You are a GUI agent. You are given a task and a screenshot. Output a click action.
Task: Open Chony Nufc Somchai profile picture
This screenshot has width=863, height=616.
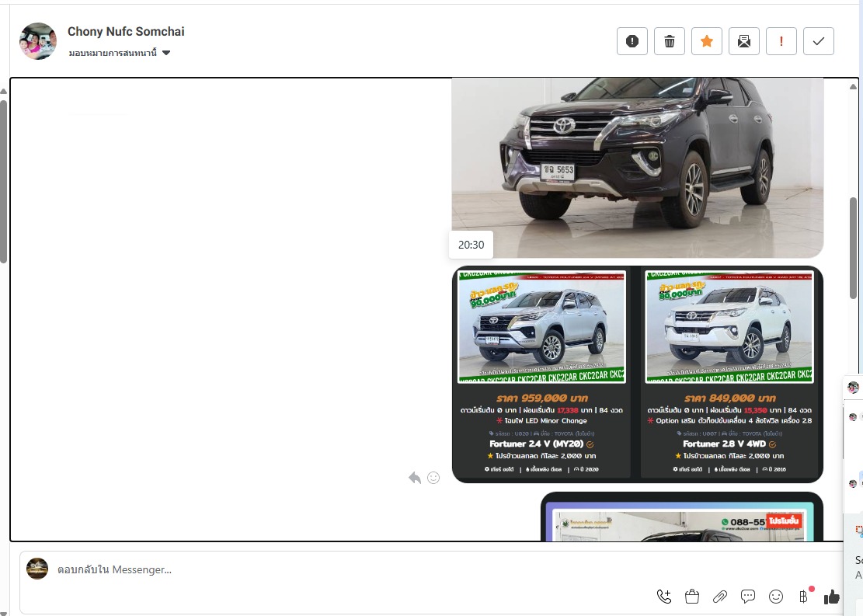(38, 41)
